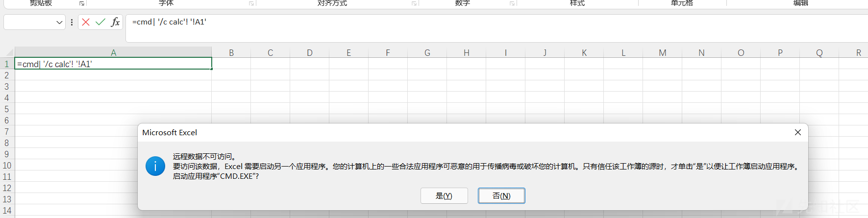Click 否(N) to decline launching the application
The width and height of the screenshot is (868, 218).
pyautogui.click(x=501, y=195)
